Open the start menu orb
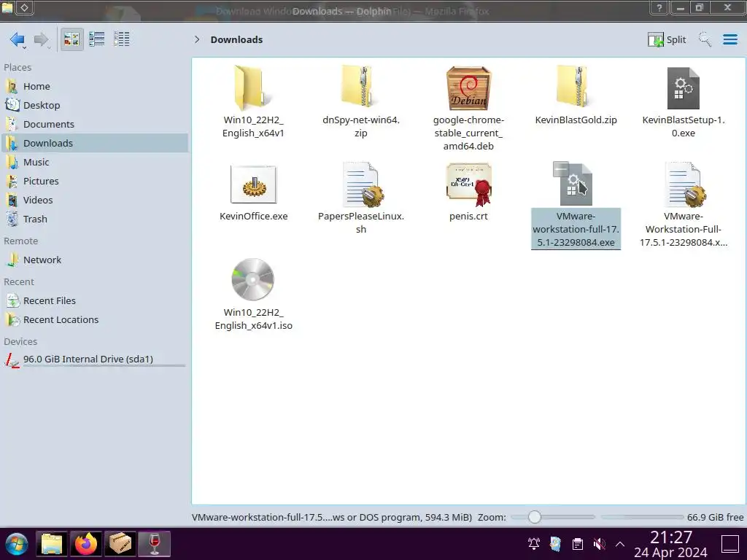The image size is (747, 560). (16, 544)
